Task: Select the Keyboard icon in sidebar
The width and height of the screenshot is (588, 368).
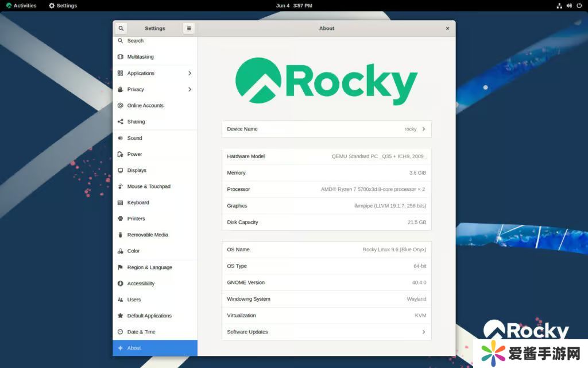Action: click(x=121, y=202)
